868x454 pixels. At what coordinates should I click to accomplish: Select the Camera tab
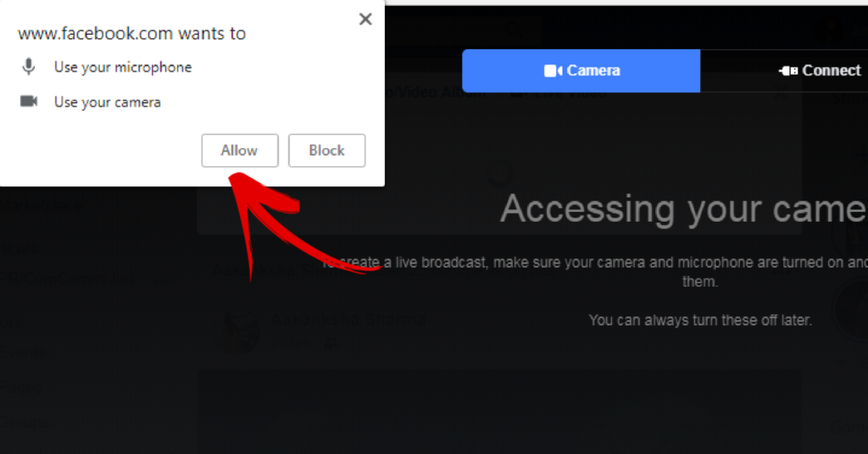click(x=581, y=71)
